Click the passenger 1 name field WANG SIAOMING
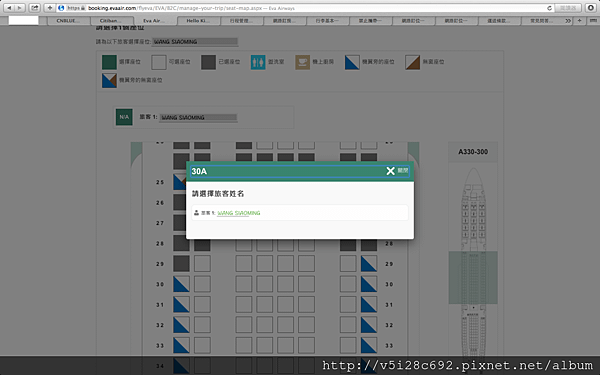Viewport: 600px width, 375px height. 198,117
